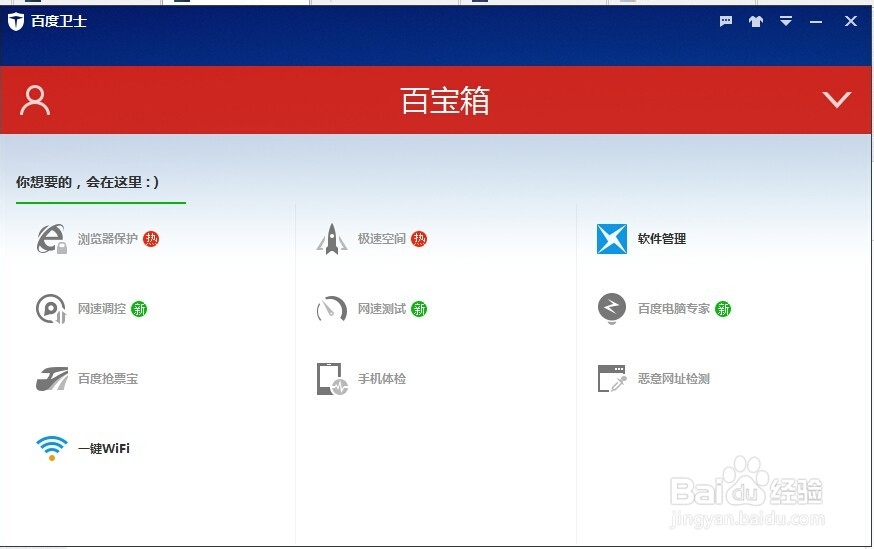
Task: Click the 软件管理 label
Action: pos(662,239)
